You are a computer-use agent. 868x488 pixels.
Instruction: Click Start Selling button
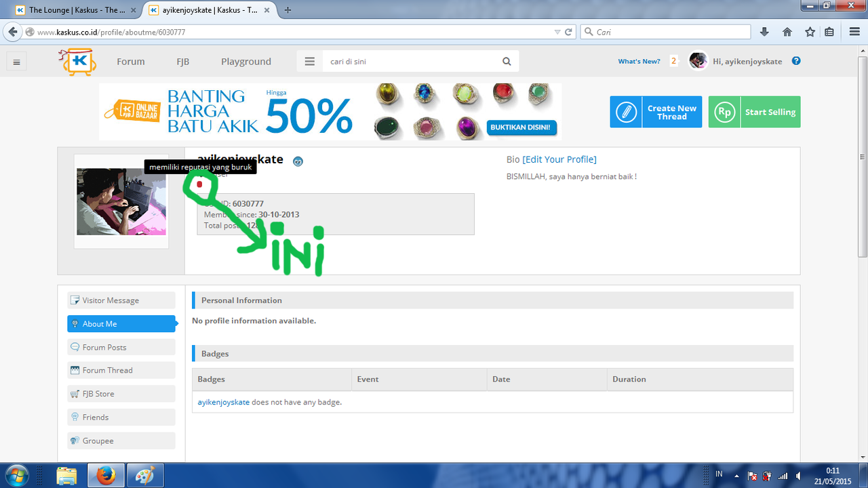pos(754,112)
